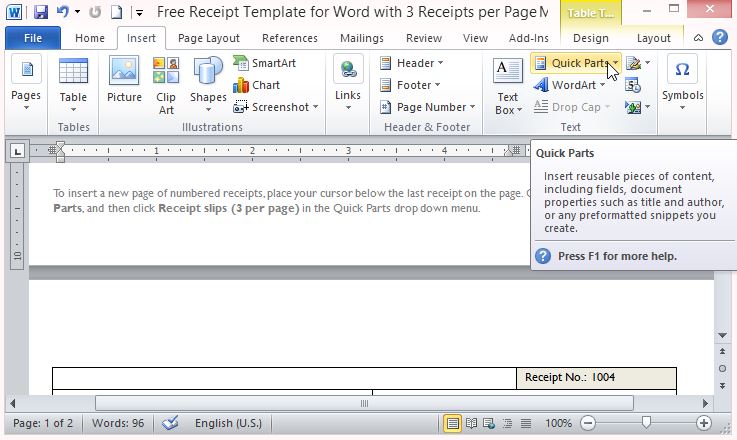Open the Table insert dropdown
Image resolution: width=737 pixels, height=440 pixels.
[x=73, y=85]
